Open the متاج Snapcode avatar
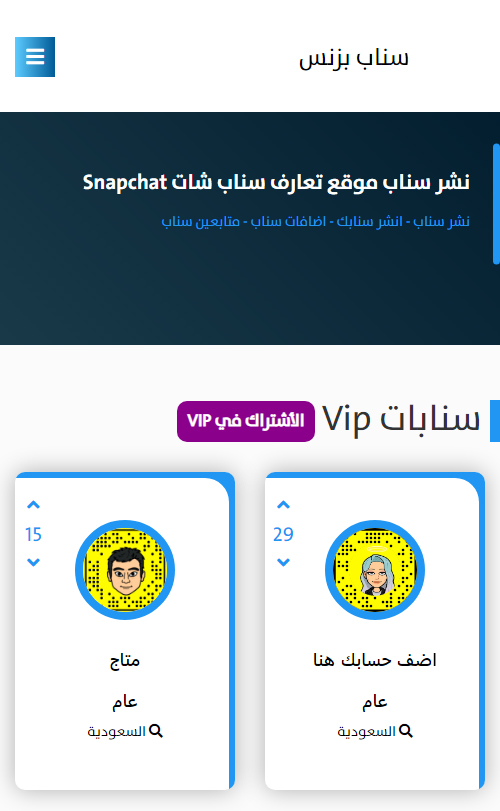The height and width of the screenshot is (811, 500). coord(125,570)
